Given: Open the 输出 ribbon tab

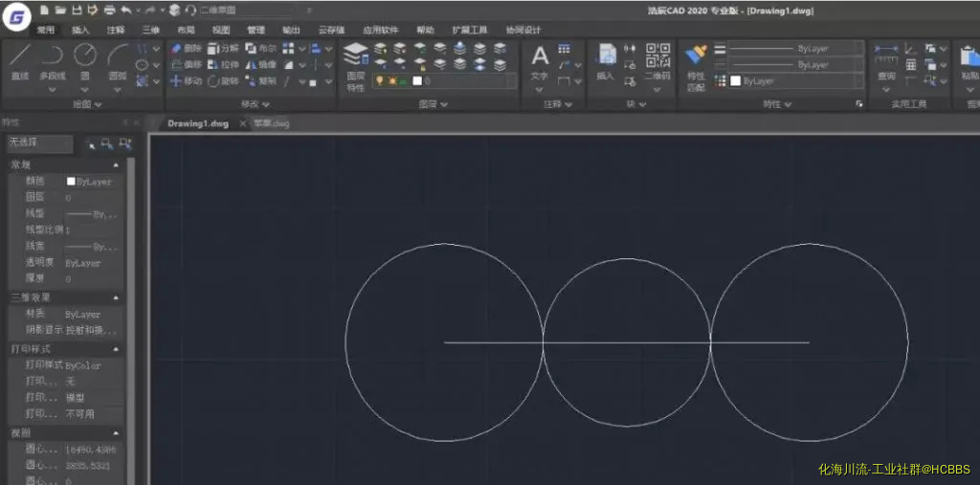Looking at the screenshot, I should pyautogui.click(x=291, y=30).
